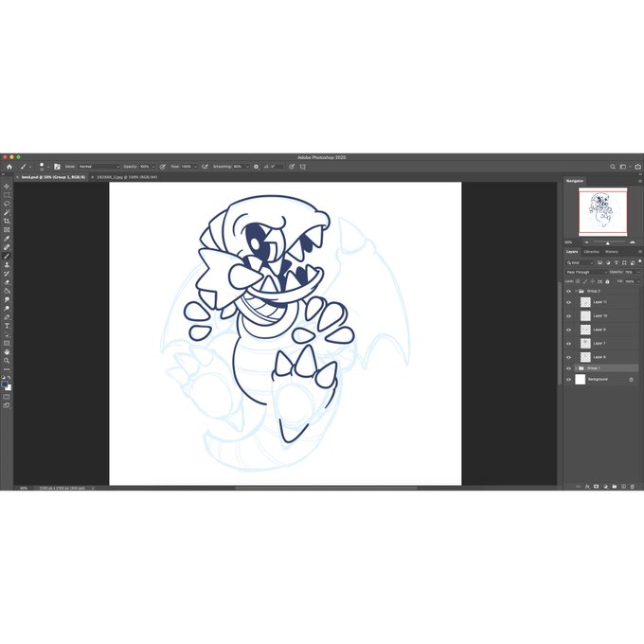Toggle airbrush build-up icon

[x=205, y=167]
